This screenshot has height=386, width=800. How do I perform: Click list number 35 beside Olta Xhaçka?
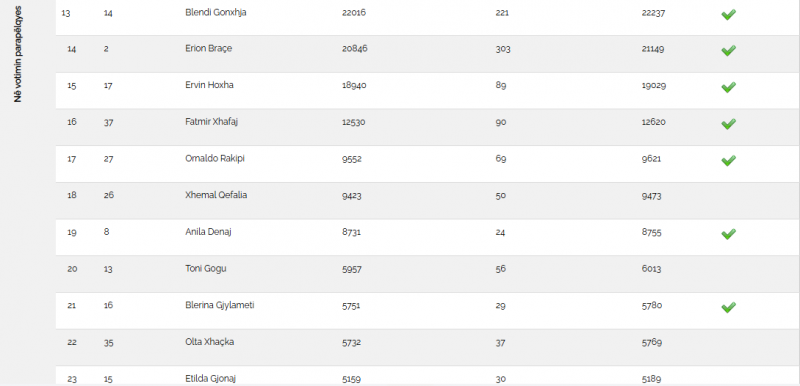(108, 343)
